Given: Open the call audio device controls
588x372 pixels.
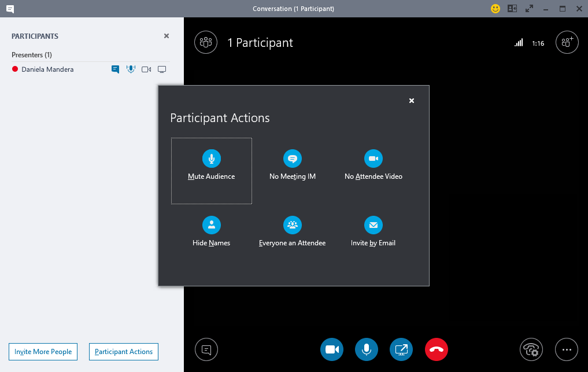Looking at the screenshot, I should click(x=531, y=349).
